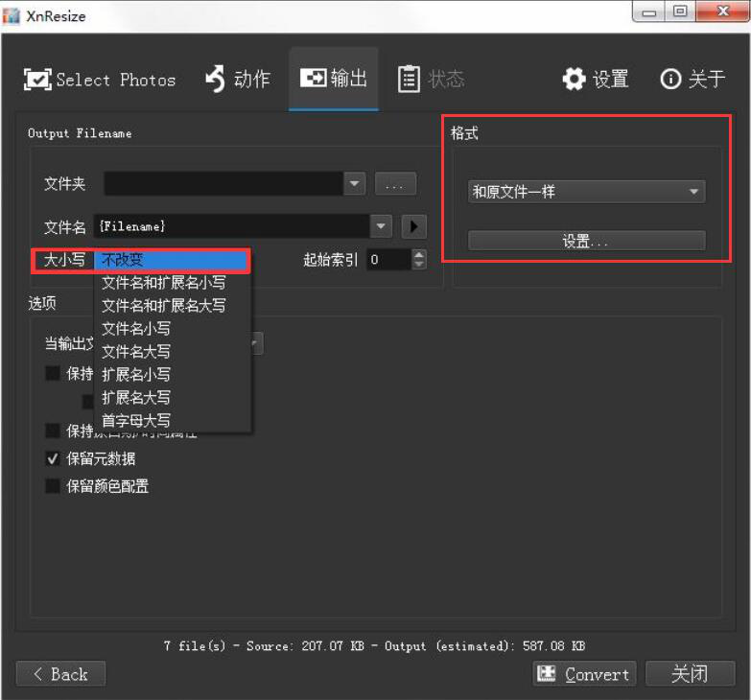Click the 状态 clipboard icon
Screen dimensions: 751x700
click(x=409, y=79)
